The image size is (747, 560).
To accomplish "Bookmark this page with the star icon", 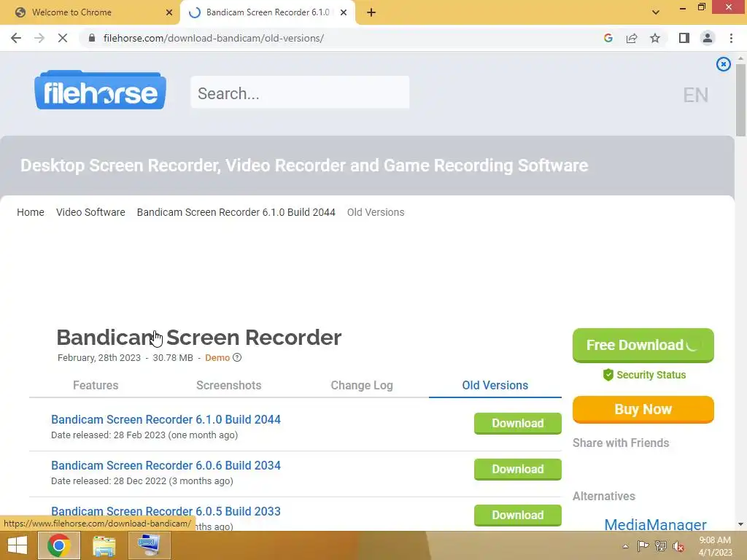I will [655, 38].
